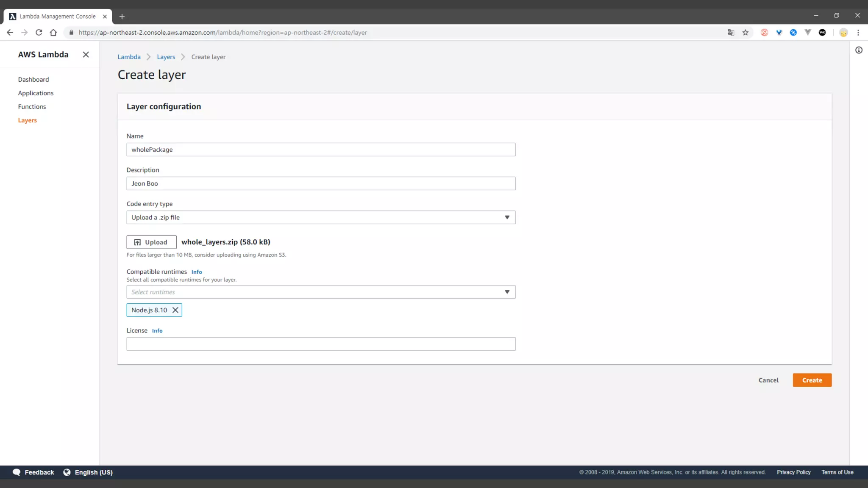
Task: Open the Layers breadcrumb link
Action: 166,57
